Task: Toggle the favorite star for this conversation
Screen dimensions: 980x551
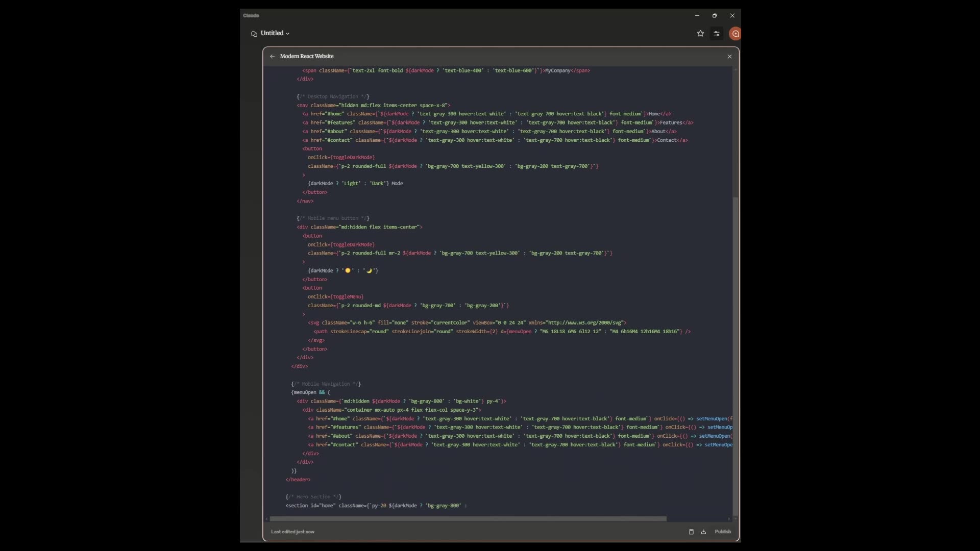Action: 701,33
